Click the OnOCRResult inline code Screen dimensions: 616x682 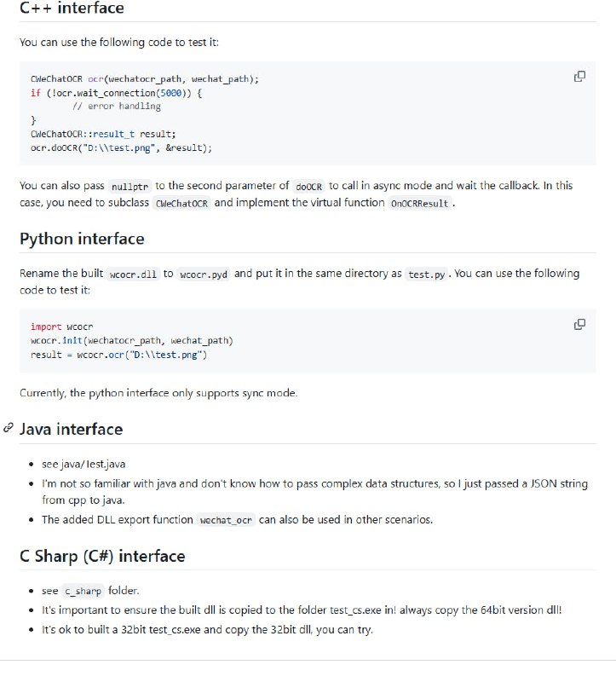pyautogui.click(x=418, y=204)
